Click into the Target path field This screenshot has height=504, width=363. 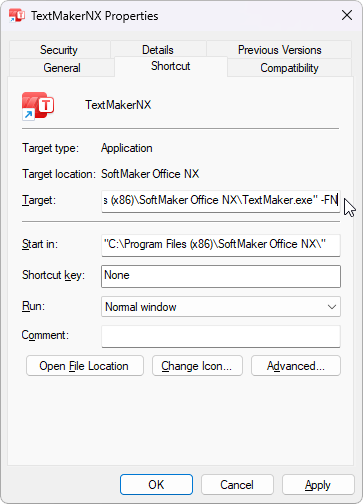click(221, 201)
